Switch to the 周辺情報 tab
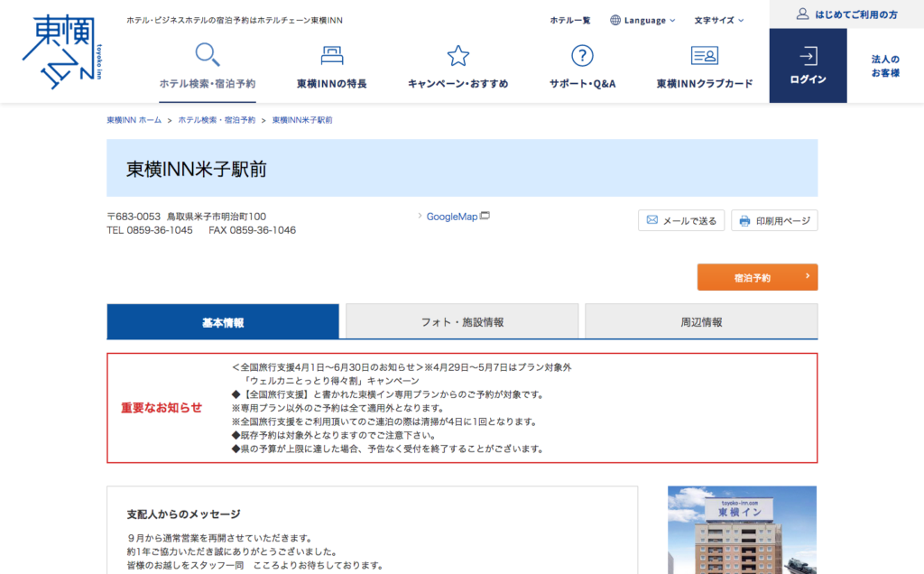Viewport: 924px width, 574px height. click(x=701, y=321)
